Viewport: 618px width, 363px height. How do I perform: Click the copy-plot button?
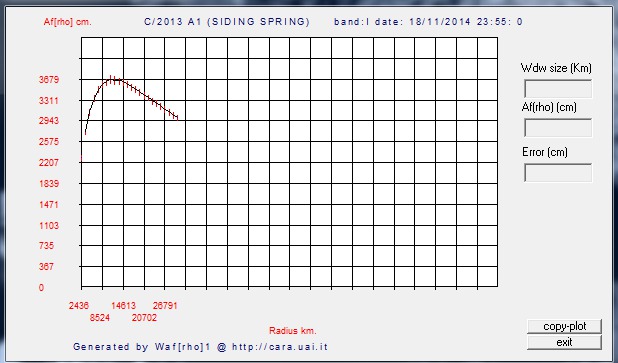564,326
